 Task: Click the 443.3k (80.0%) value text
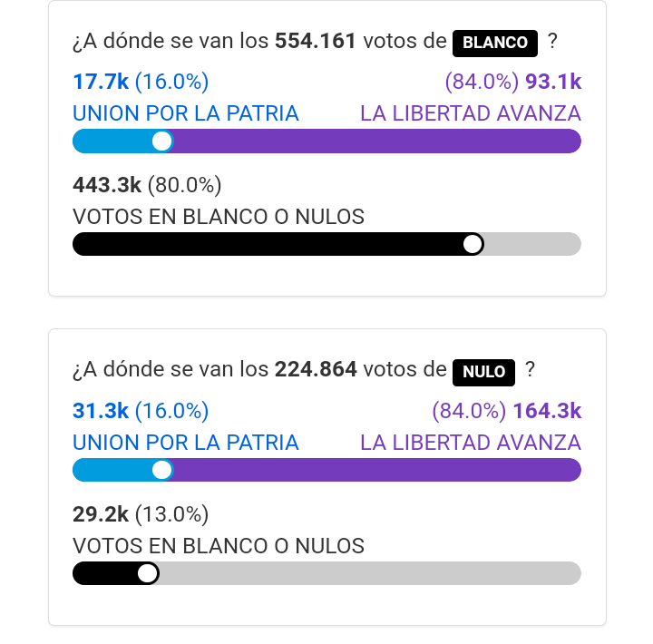[x=147, y=185]
